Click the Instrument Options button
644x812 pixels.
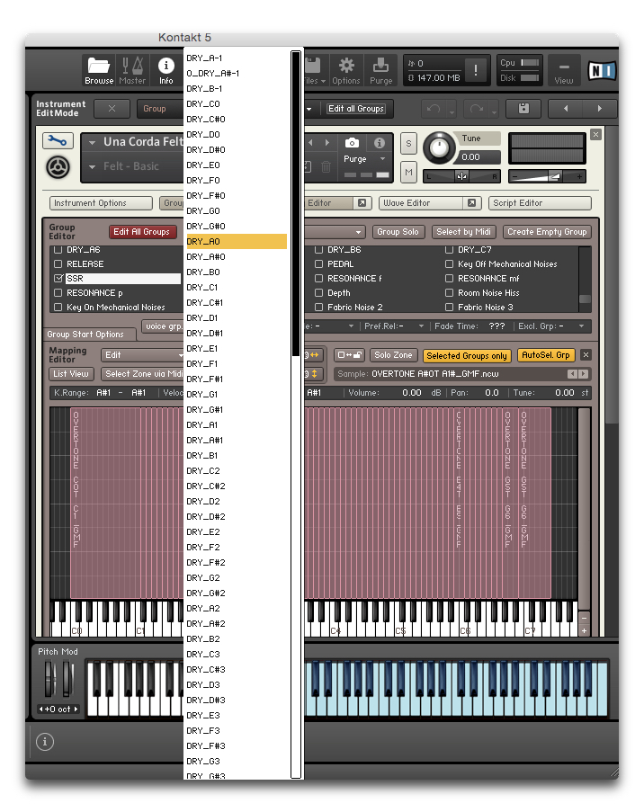click(101, 203)
